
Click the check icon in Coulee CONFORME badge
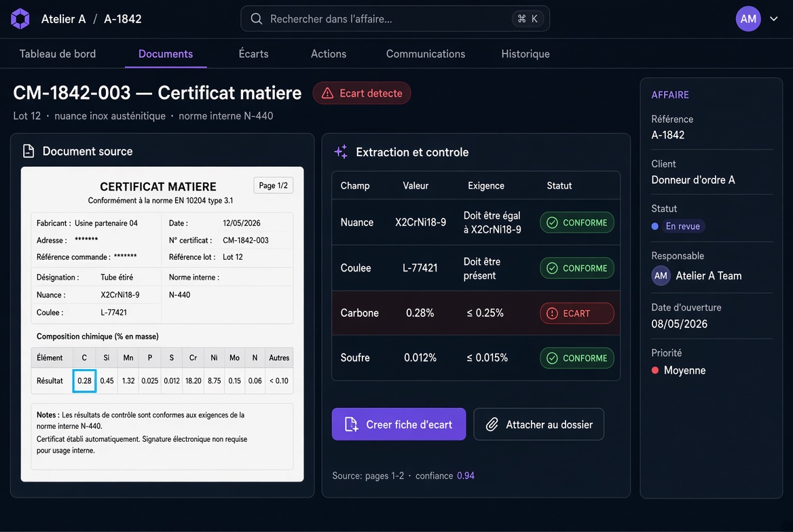[552, 268]
